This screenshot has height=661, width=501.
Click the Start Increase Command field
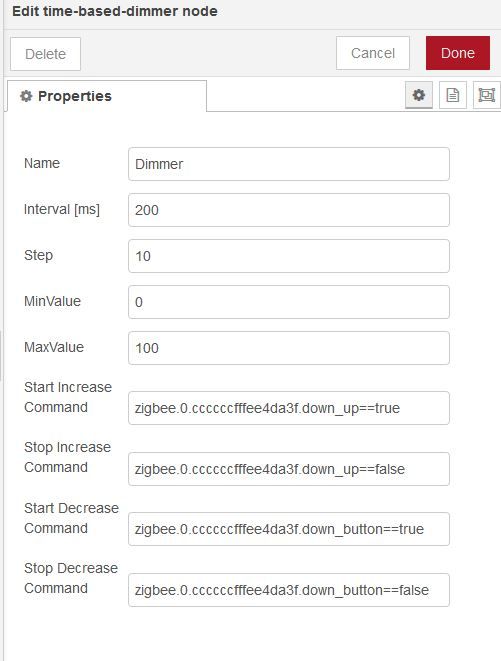(289, 408)
